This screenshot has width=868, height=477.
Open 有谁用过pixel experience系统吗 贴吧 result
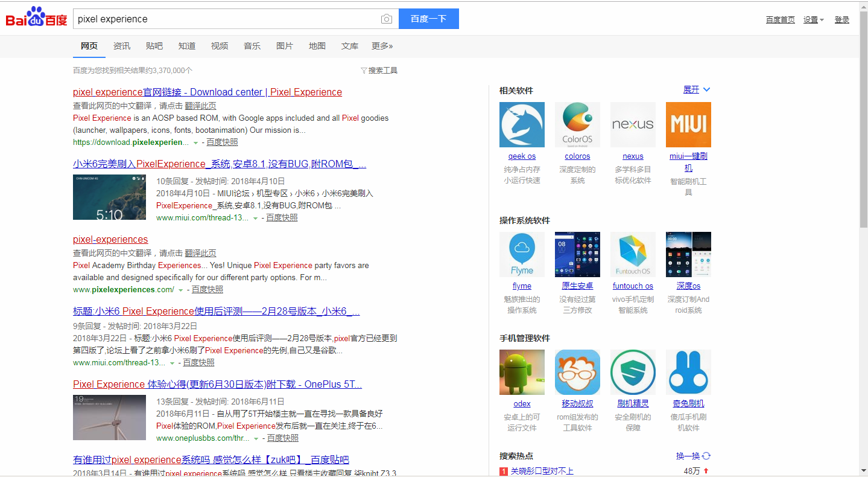coord(211,459)
